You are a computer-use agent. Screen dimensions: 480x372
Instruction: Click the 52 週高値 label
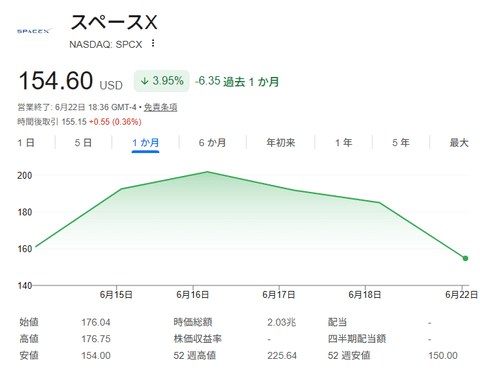pyautogui.click(x=195, y=356)
